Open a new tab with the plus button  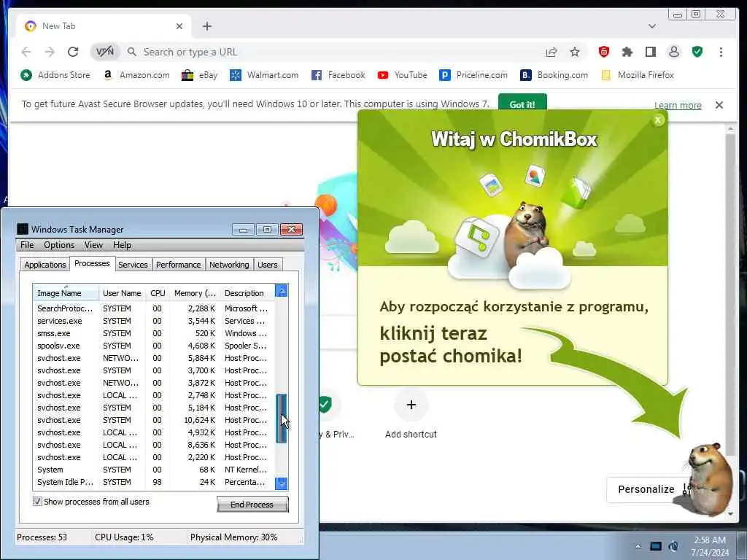[x=206, y=26]
